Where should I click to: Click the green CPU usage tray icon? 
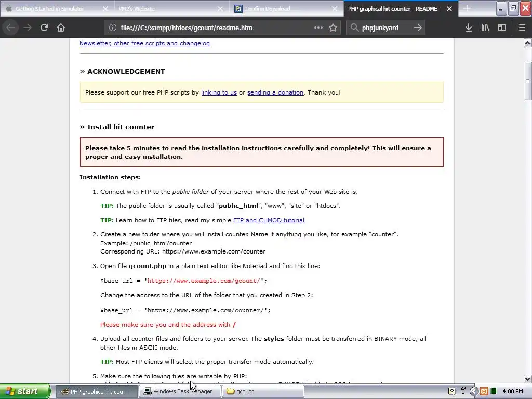[494, 391]
